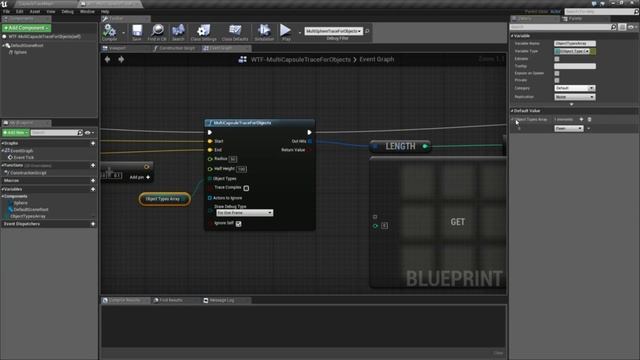Click magnifier beside the debug filter dropdown

click(x=367, y=31)
